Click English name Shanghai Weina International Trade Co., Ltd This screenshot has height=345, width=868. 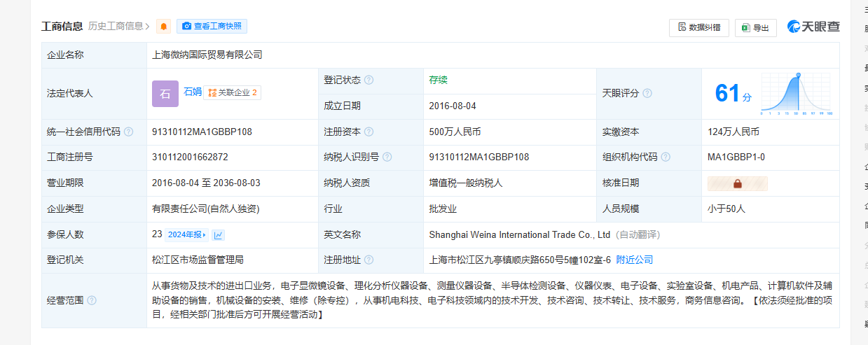[x=520, y=234]
